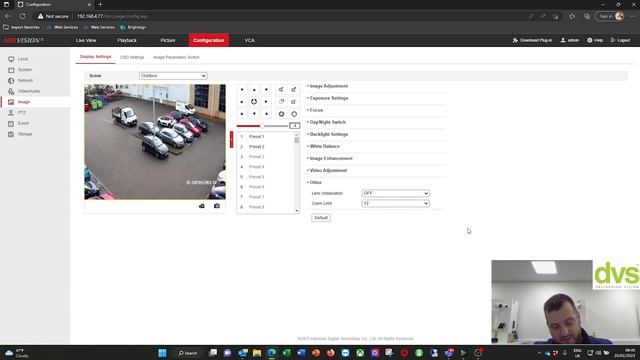Expand the Exposure Settings section

328,98
